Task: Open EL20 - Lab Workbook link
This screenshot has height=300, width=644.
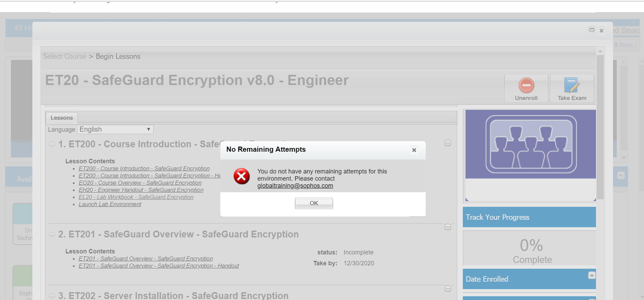Action: 136,197
